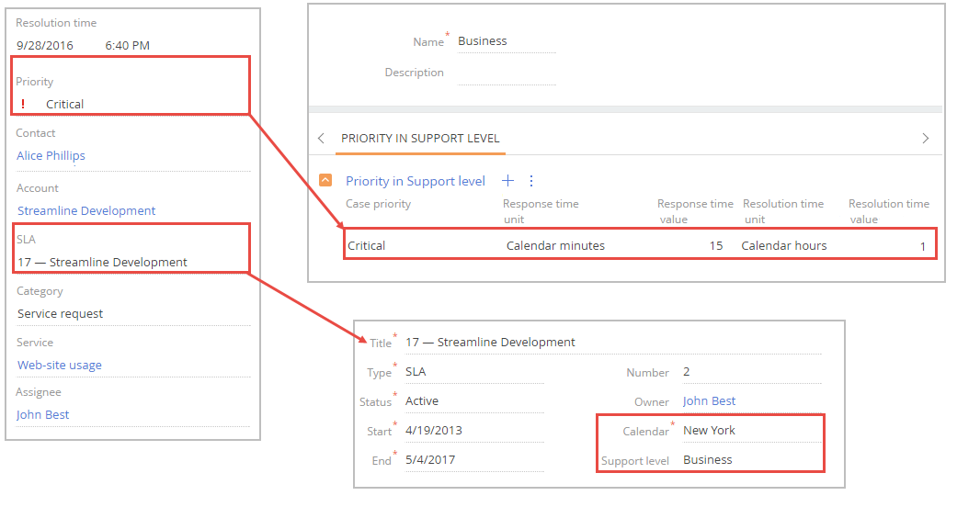Open the Web-site usage service link
Image resolution: width=980 pixels, height=518 pixels.
pyautogui.click(x=60, y=366)
